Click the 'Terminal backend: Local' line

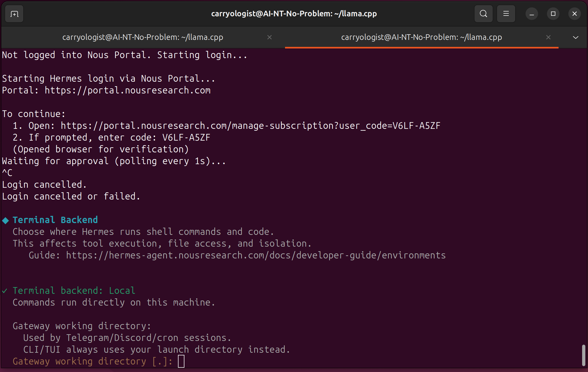point(74,291)
